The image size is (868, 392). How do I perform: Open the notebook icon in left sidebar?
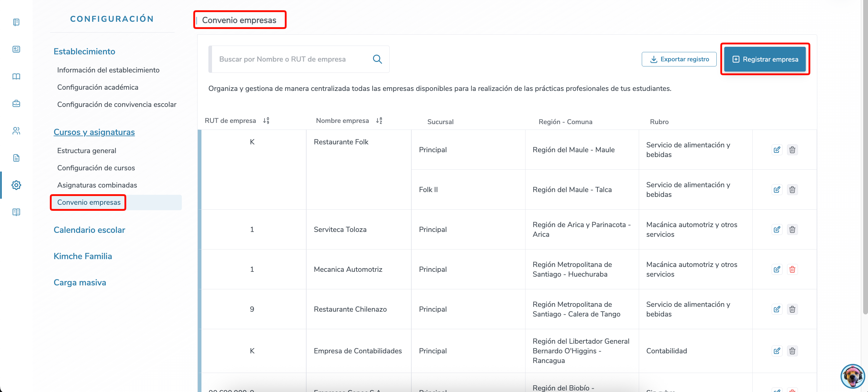(16, 22)
